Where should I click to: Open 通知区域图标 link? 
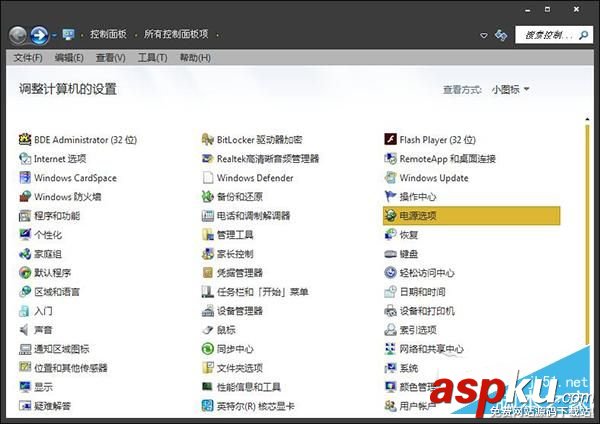pyautogui.click(x=62, y=349)
